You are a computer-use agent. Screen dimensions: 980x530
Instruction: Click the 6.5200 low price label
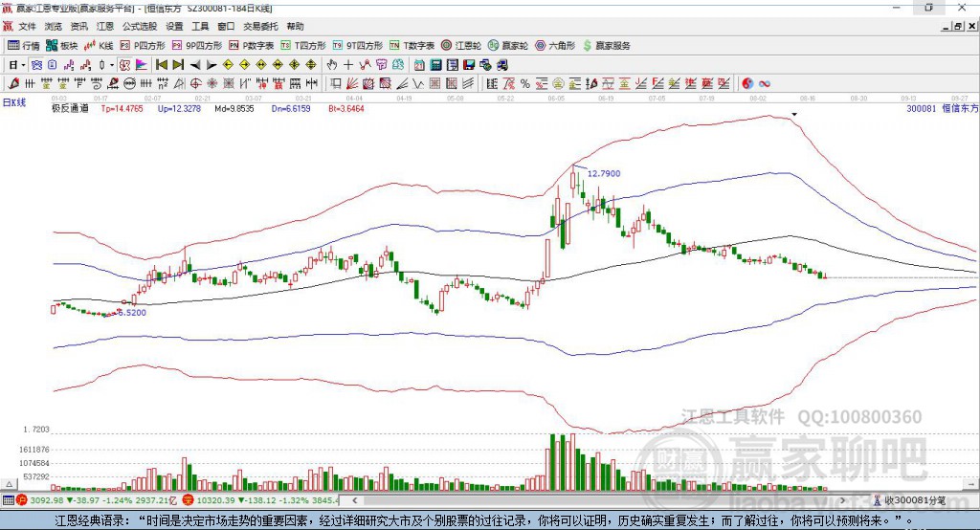132,313
